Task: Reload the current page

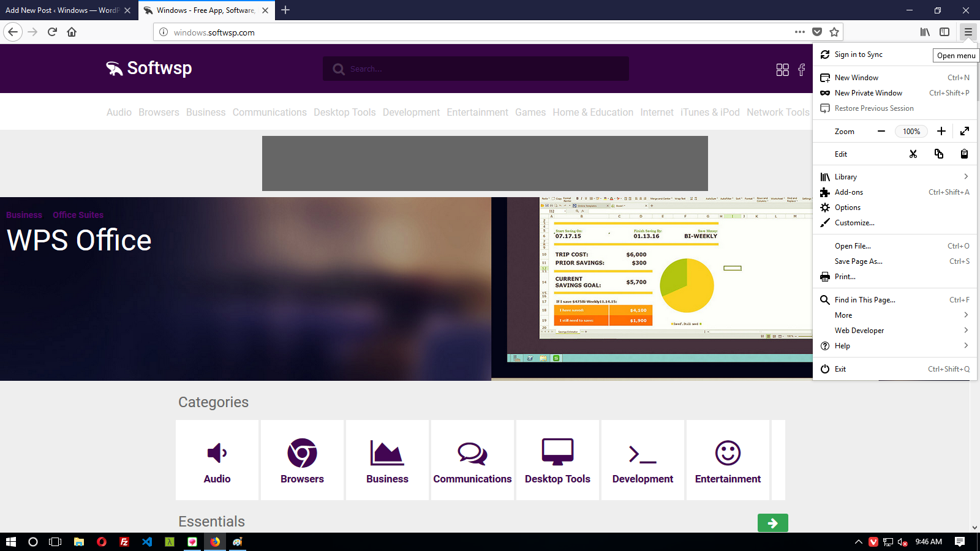Action: (x=52, y=32)
